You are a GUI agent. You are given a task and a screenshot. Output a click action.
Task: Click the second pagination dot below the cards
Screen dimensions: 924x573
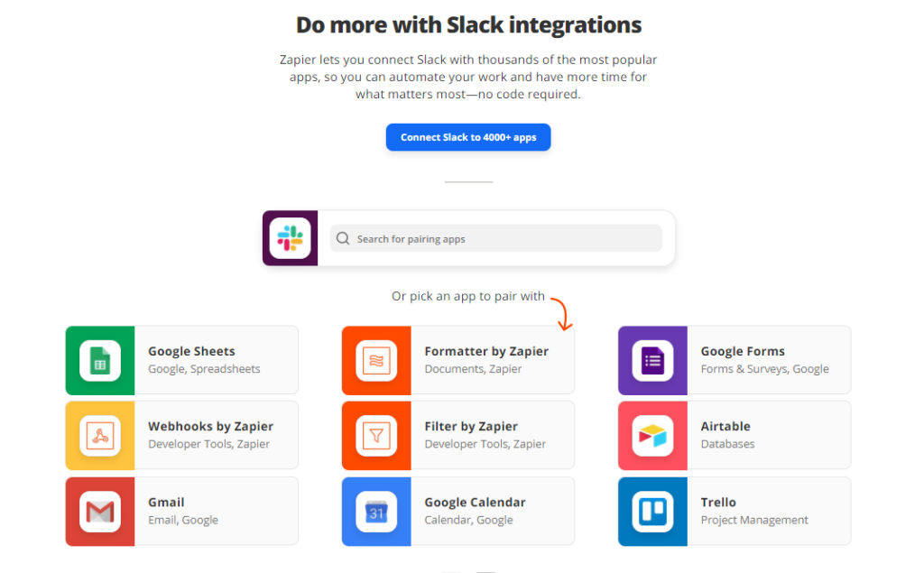point(486,571)
